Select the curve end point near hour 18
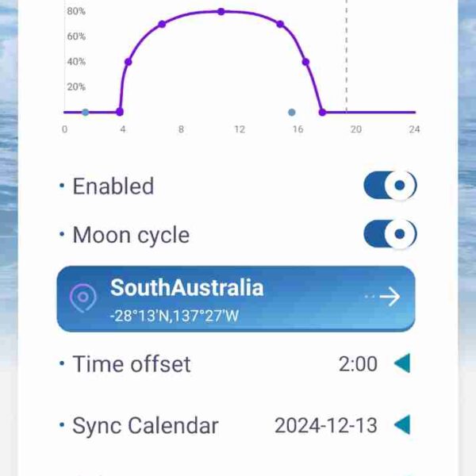The width and height of the screenshot is (476, 476). pyautogui.click(x=322, y=113)
